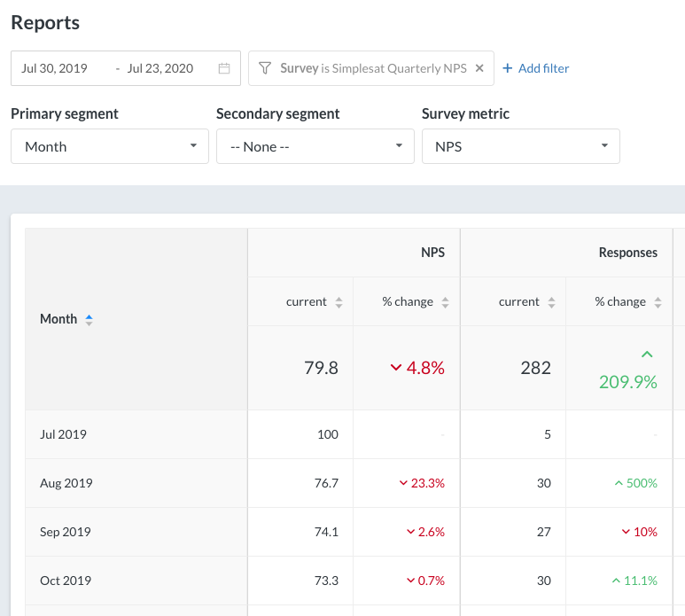Edit the start date Jul 30, 2019
Viewport: 685px width, 616px height.
(x=55, y=68)
